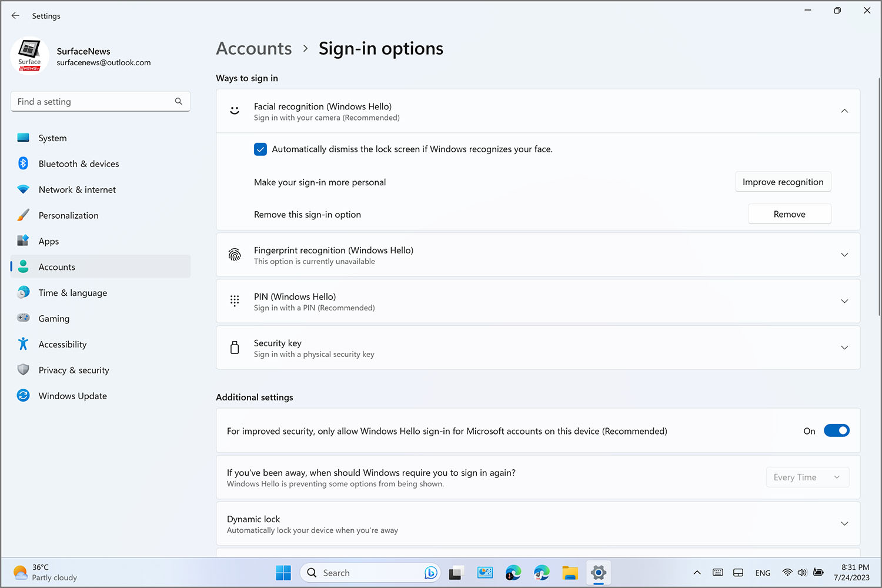Screen dimensions: 882x588
Task: Click Remove to delete facial recognition
Action: click(x=789, y=215)
